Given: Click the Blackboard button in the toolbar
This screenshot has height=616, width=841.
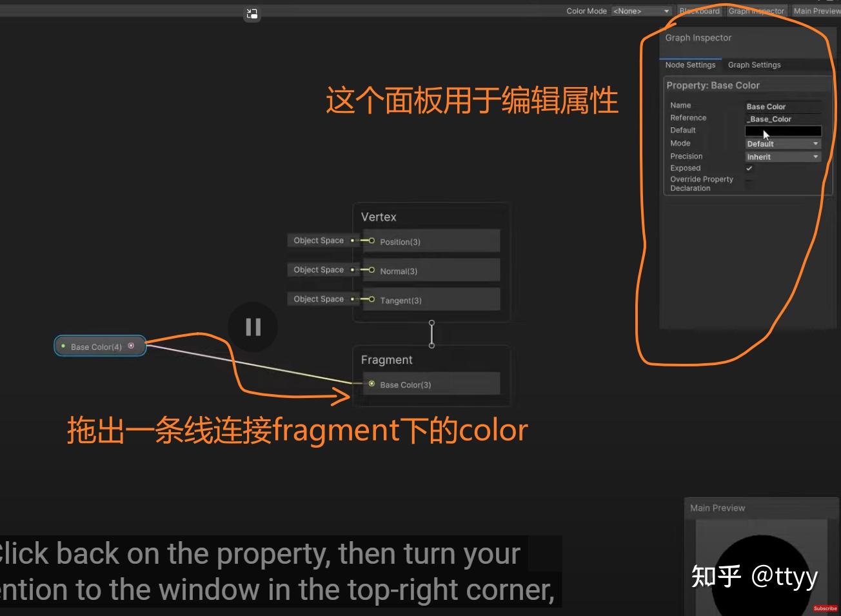Looking at the screenshot, I should 699,11.
